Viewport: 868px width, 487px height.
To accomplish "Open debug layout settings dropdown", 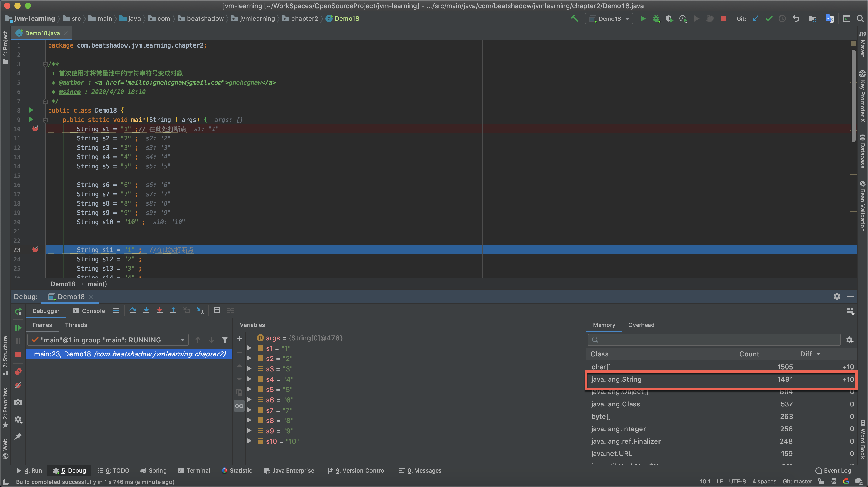I will pyautogui.click(x=850, y=311).
